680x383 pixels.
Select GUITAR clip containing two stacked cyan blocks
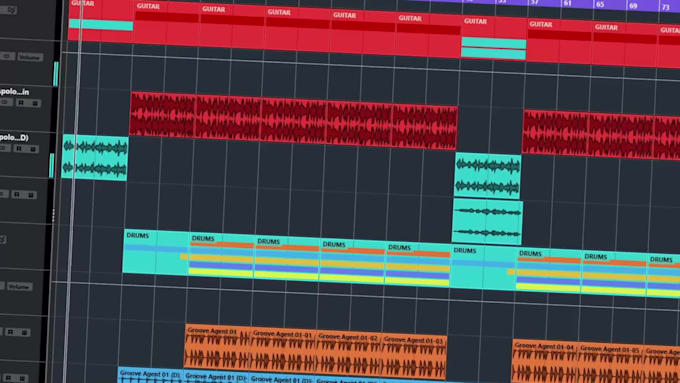(x=494, y=38)
